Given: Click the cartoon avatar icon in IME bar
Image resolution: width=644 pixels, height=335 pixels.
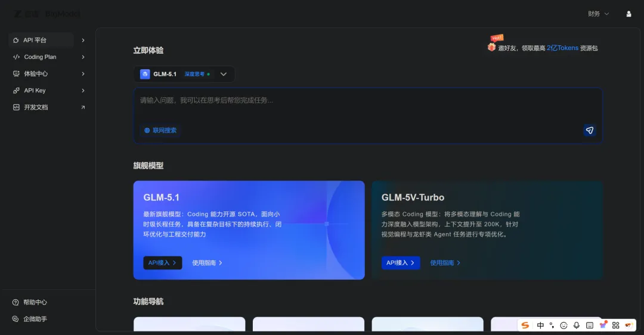Looking at the screenshot, I should [x=628, y=325].
